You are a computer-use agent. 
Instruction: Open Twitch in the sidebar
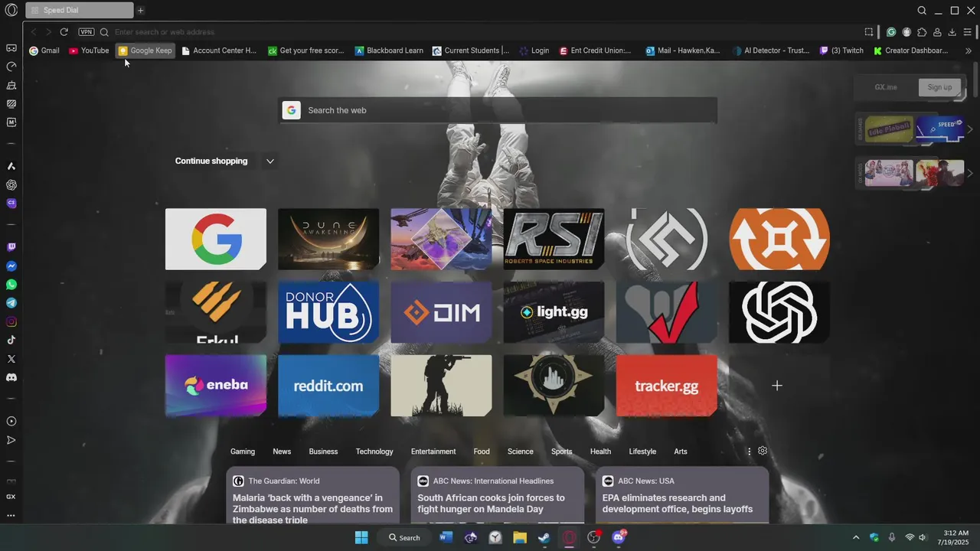tap(11, 247)
